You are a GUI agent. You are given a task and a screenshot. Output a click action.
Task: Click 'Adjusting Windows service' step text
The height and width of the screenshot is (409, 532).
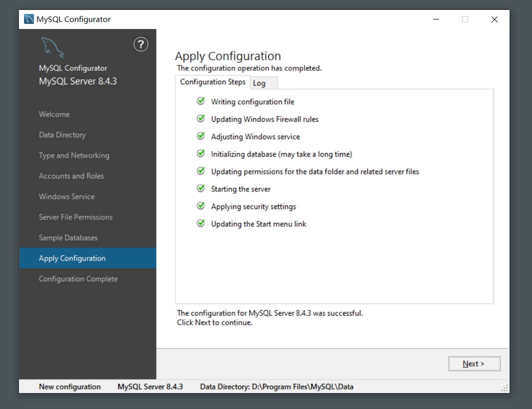256,137
